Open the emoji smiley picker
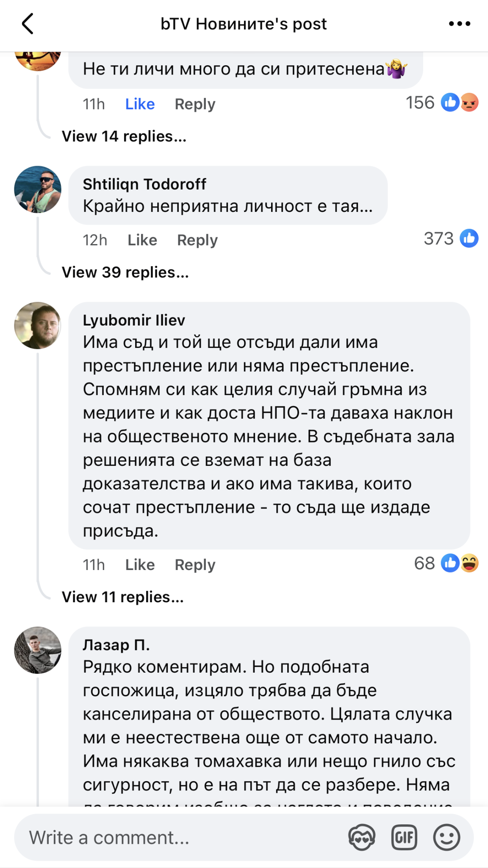Viewport: 488px width, 868px height. 446,837
